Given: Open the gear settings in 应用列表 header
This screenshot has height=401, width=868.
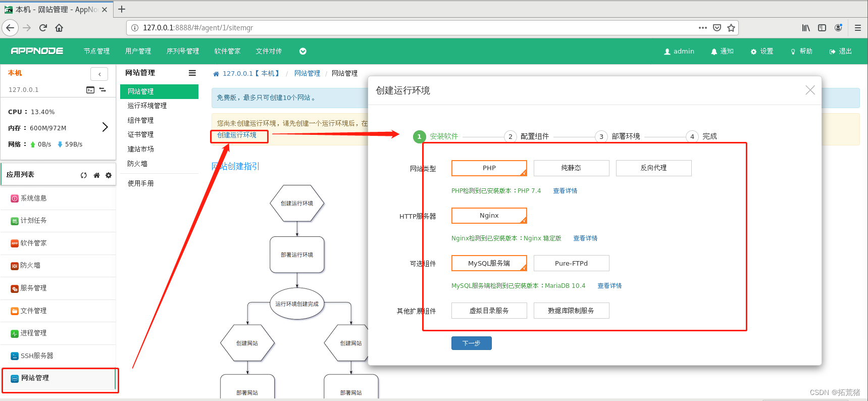Looking at the screenshot, I should point(109,175).
